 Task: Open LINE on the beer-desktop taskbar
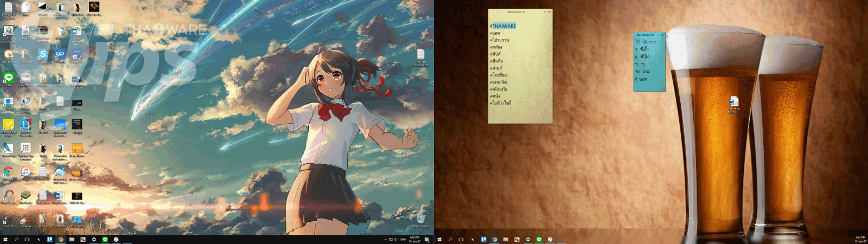[x=539, y=239]
